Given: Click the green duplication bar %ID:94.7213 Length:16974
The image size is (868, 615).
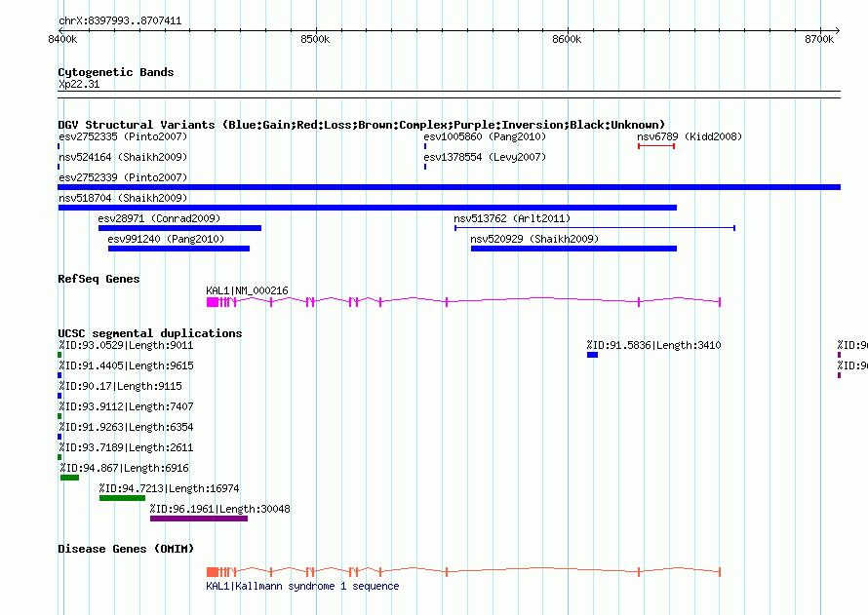Looking at the screenshot, I should click(x=122, y=498).
